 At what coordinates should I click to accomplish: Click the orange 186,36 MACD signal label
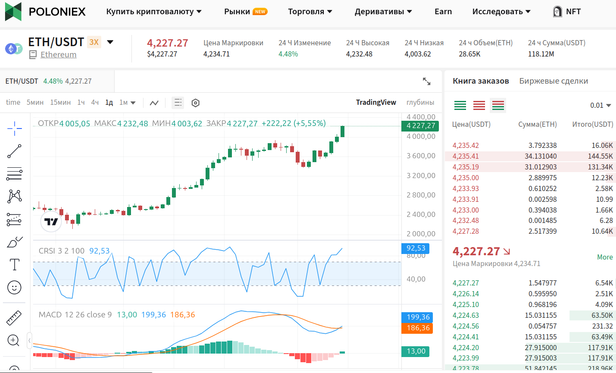417,328
